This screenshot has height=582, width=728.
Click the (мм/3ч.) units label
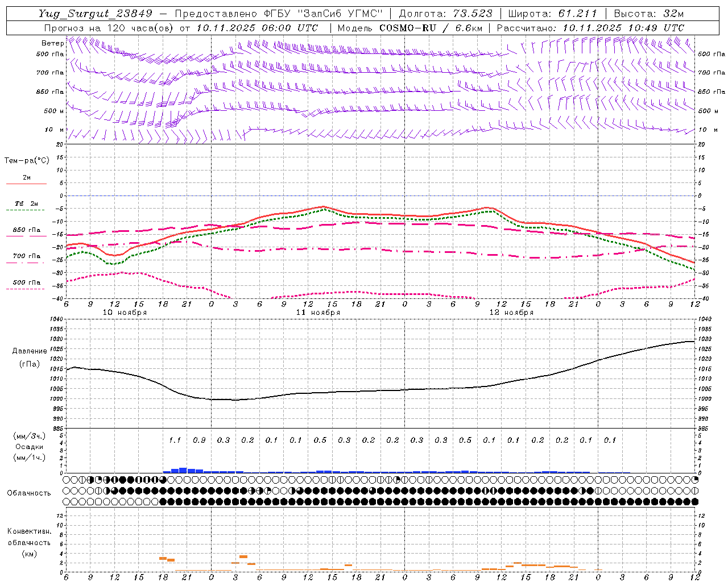tap(30, 436)
